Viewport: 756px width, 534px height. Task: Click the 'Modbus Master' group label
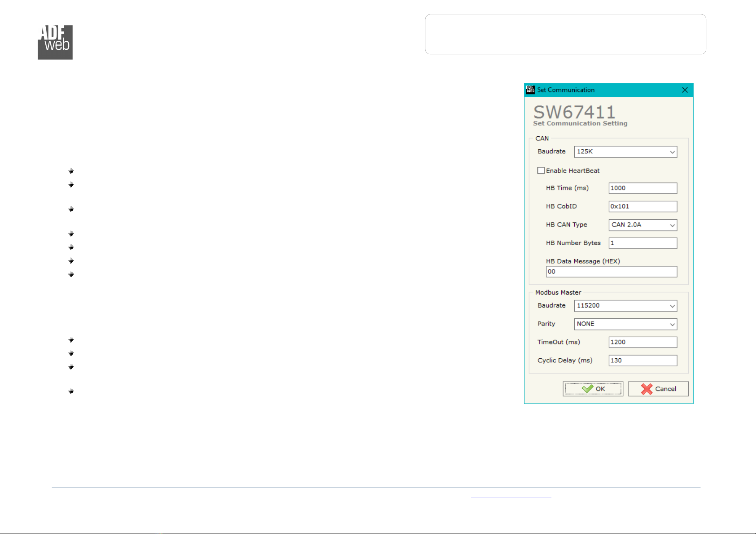click(558, 292)
